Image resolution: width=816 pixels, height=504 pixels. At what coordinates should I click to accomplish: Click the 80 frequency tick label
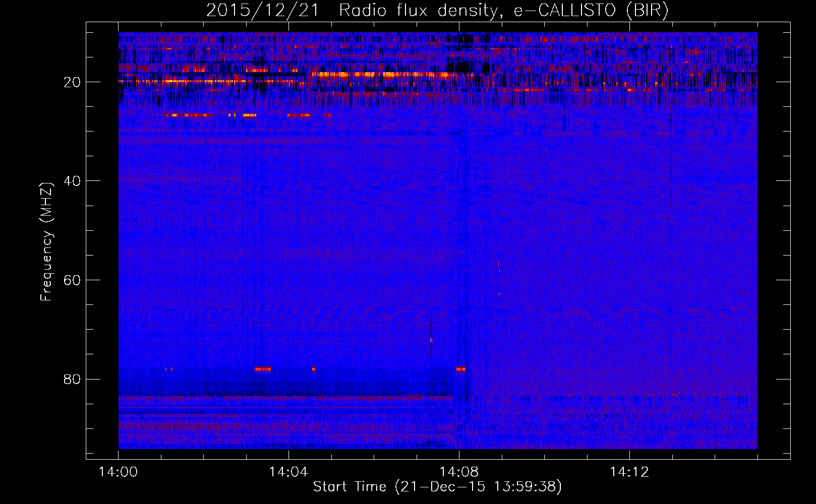pos(73,379)
